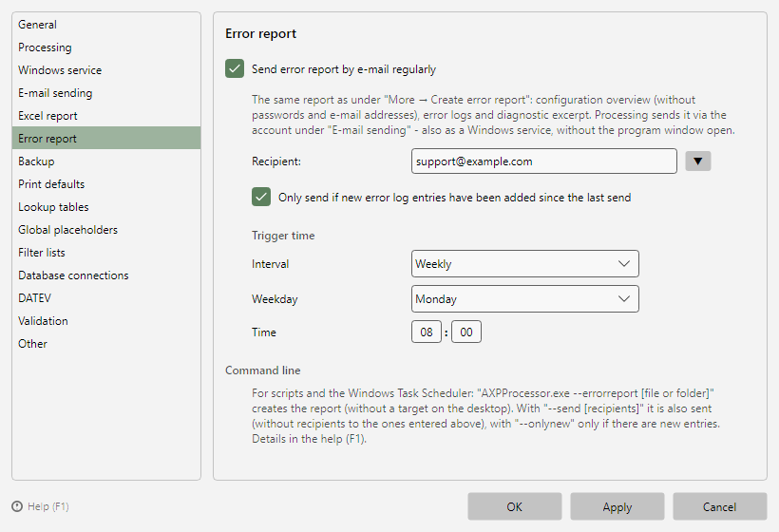Image resolution: width=779 pixels, height=532 pixels.
Task: Click the Interval label
Action: (270, 264)
